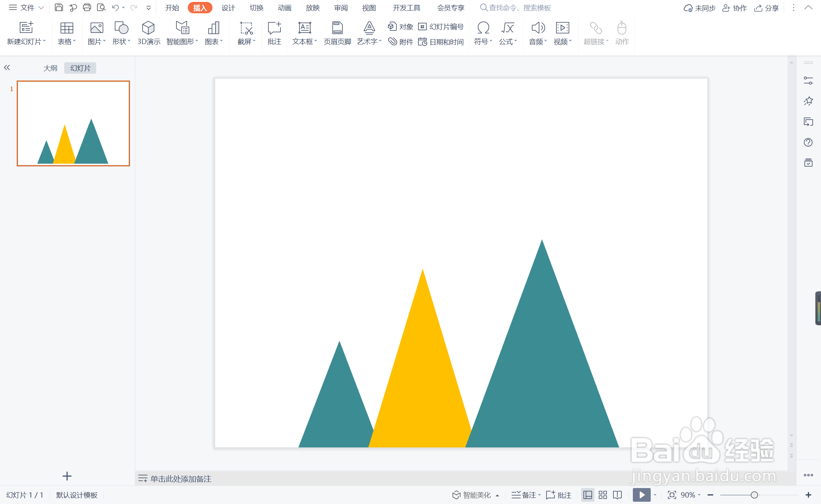Open the 设计 ribbon tab
The height and width of the screenshot is (504, 821).
228,8
